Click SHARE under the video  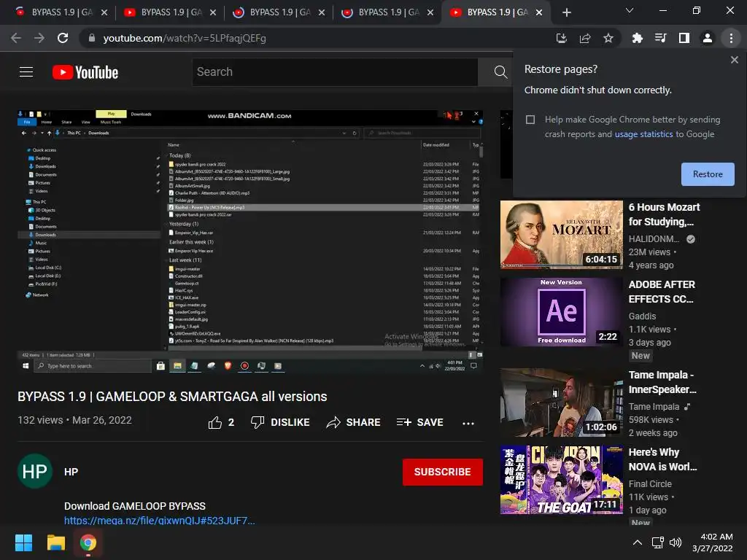(x=353, y=422)
